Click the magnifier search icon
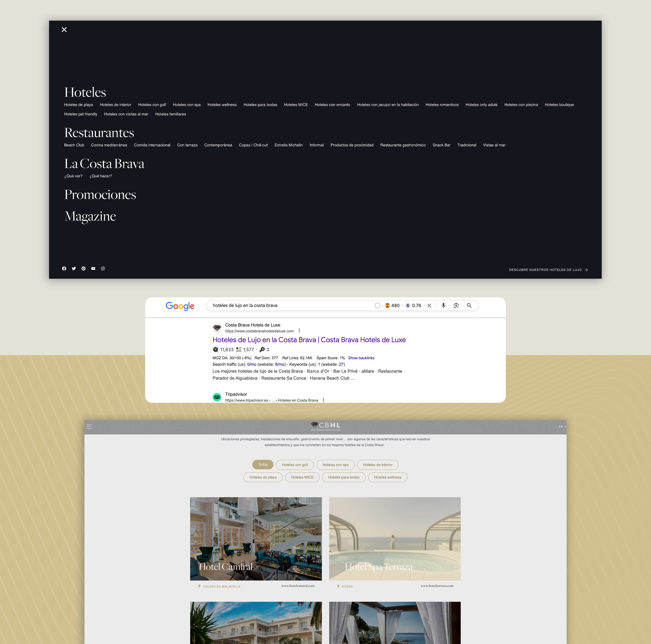The image size is (651, 644). [x=469, y=305]
